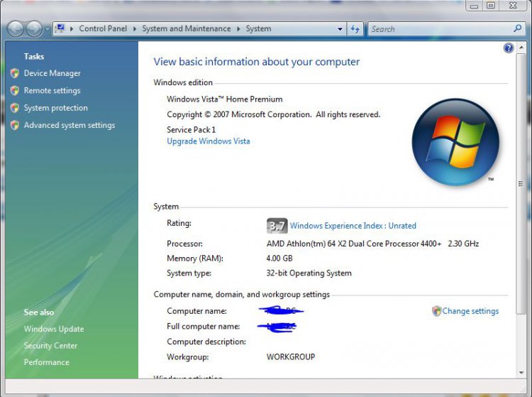Click shield icon beside Advanced system settings
Viewport: 532px width, 397px height.
click(x=15, y=125)
